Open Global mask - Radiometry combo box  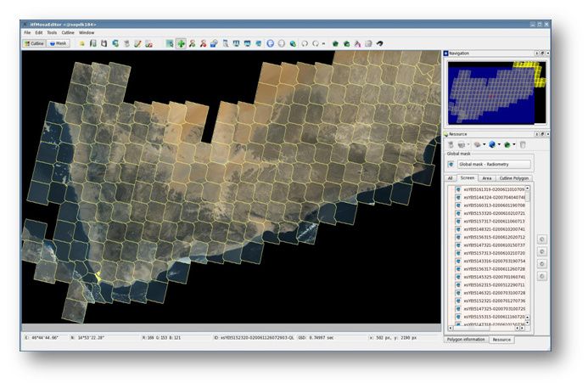(494, 164)
